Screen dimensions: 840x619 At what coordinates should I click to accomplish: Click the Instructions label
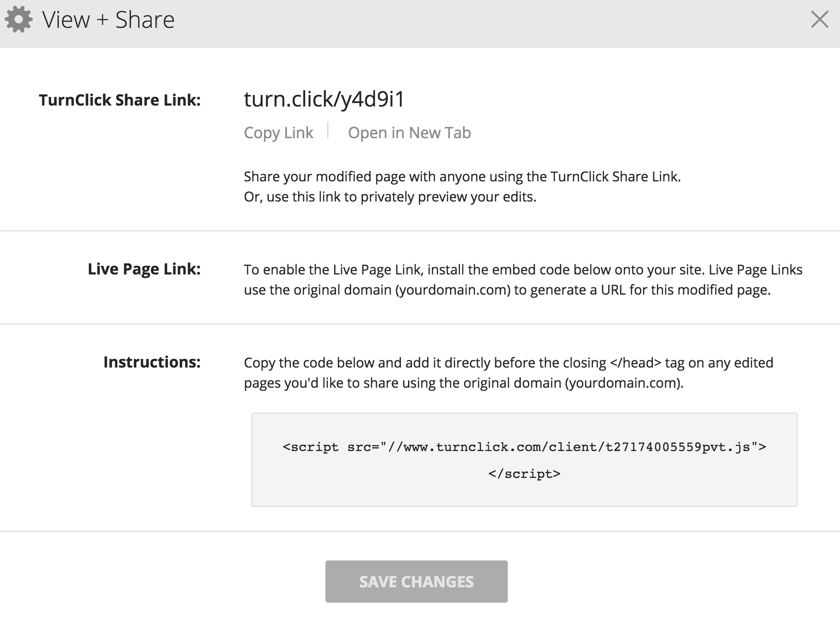pos(152,362)
